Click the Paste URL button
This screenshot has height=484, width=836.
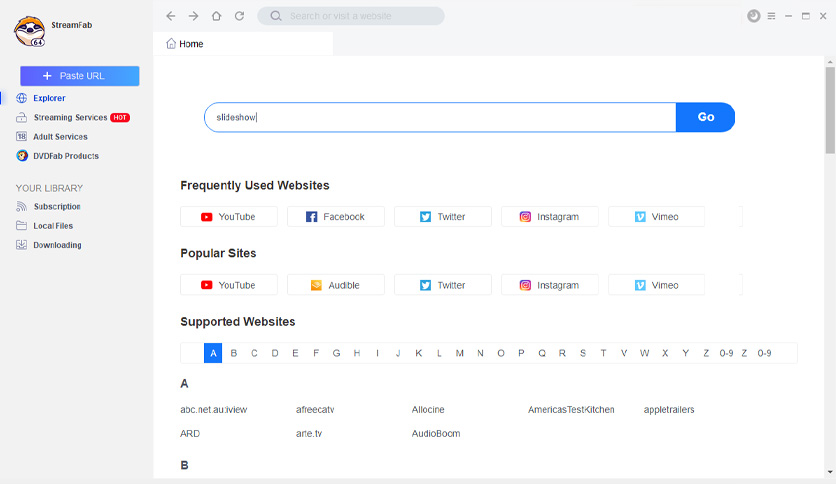tap(80, 76)
